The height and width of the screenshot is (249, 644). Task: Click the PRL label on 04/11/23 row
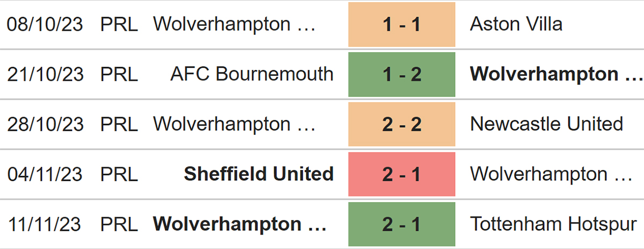119,174
